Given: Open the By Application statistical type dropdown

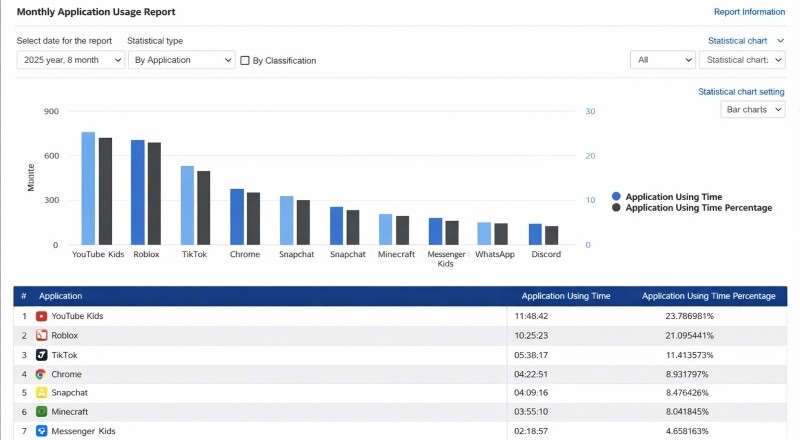Looking at the screenshot, I should (x=181, y=60).
